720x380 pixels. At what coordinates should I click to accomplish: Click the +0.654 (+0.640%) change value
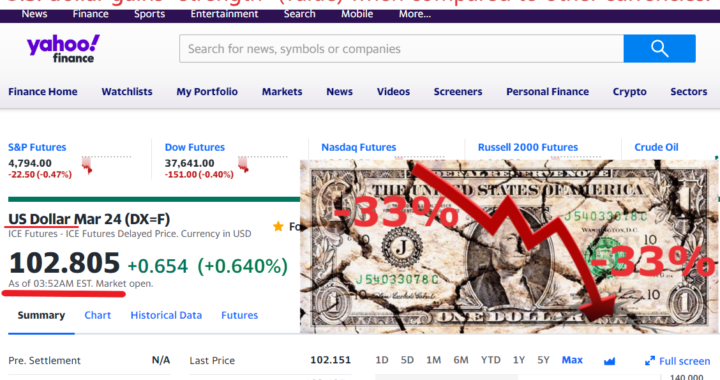click(x=208, y=266)
